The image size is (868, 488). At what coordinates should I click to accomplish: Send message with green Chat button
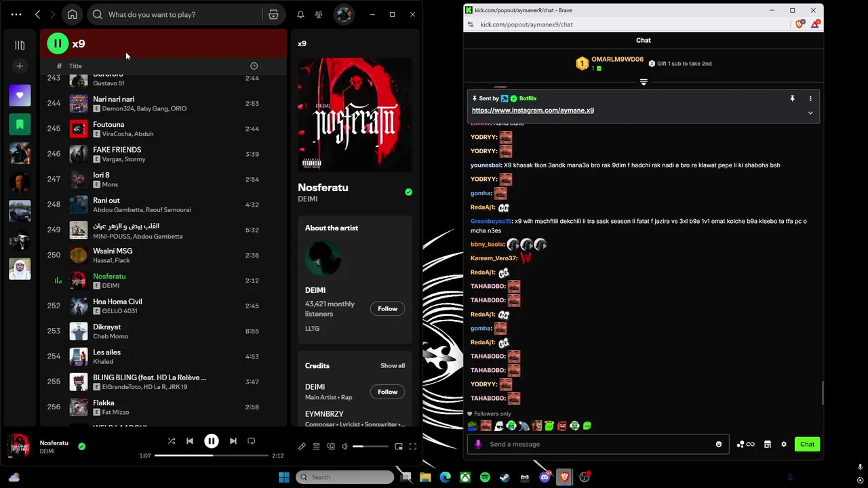[807, 444]
